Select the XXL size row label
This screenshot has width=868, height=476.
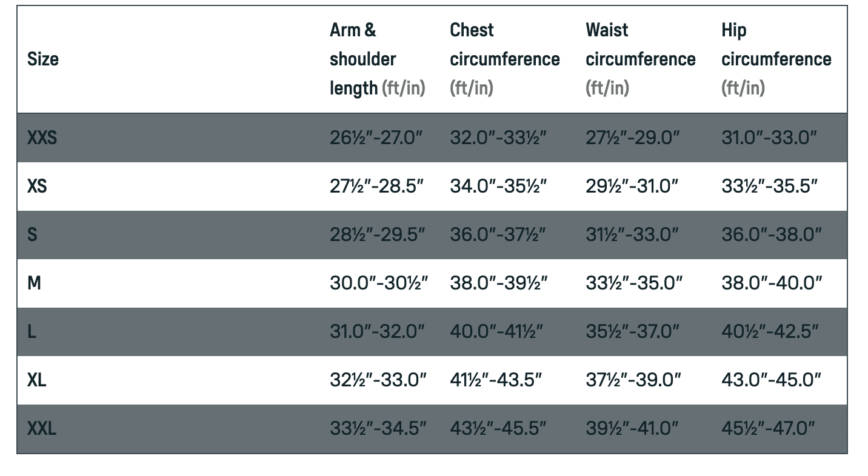[x=42, y=429]
